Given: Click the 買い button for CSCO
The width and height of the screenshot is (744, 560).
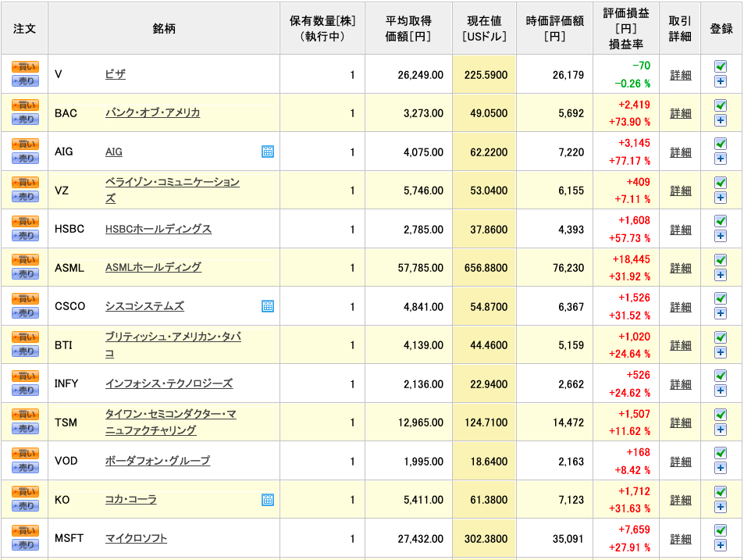Looking at the screenshot, I should click(x=25, y=299).
